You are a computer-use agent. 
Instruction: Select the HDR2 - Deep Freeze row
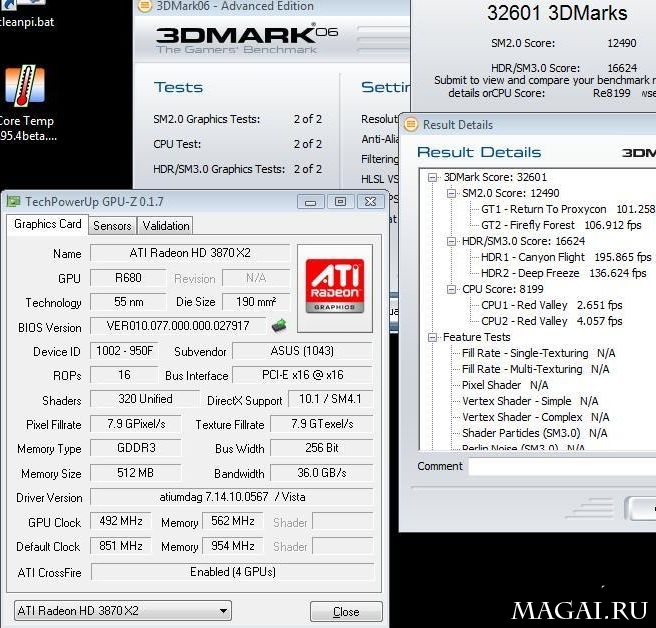(564, 273)
